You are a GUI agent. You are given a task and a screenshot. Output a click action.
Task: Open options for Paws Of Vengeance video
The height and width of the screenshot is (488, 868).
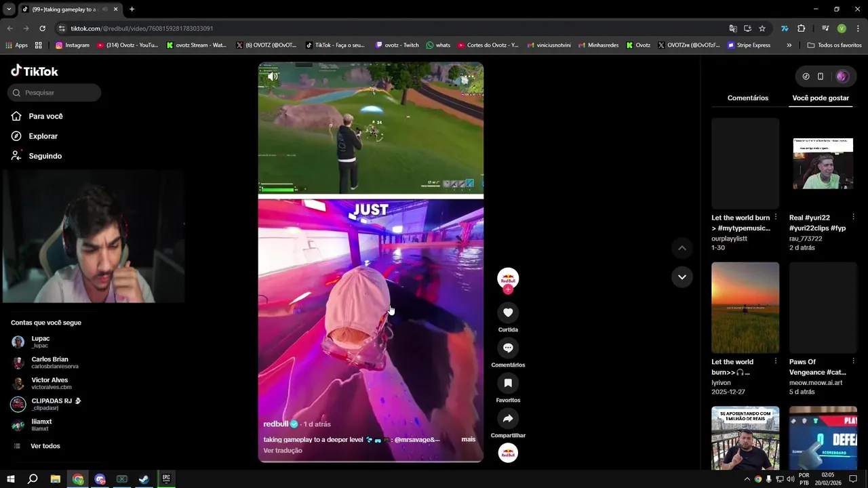click(x=853, y=361)
